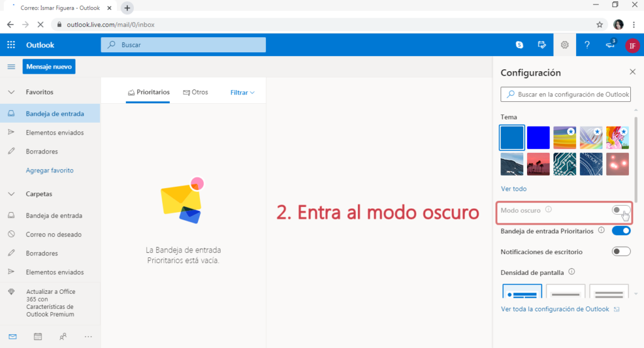Open Skype icon in Outlook header
Image resolution: width=644 pixels, height=348 pixels.
[x=519, y=45]
